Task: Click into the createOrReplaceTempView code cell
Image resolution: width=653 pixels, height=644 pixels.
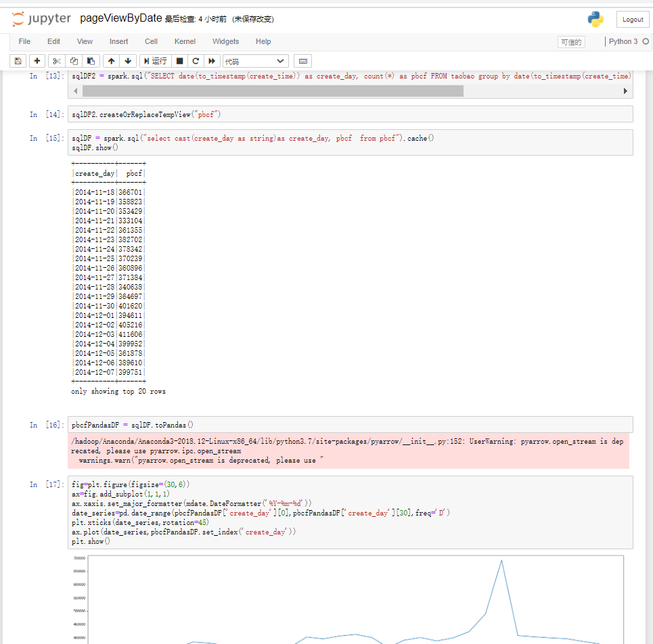Action: [351, 114]
